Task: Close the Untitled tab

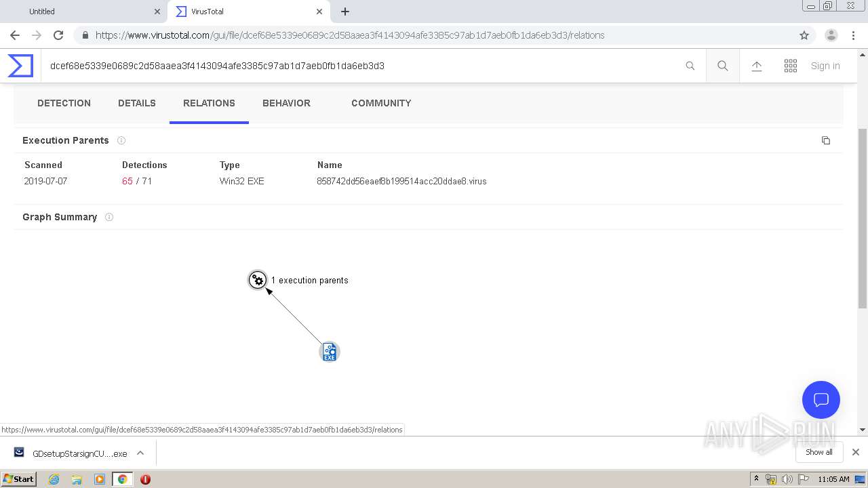Action: (x=157, y=12)
